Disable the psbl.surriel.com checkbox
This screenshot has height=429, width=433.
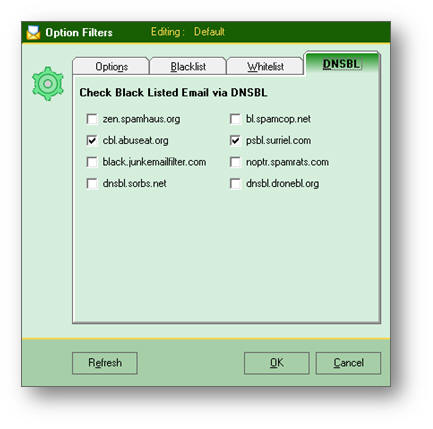235,140
